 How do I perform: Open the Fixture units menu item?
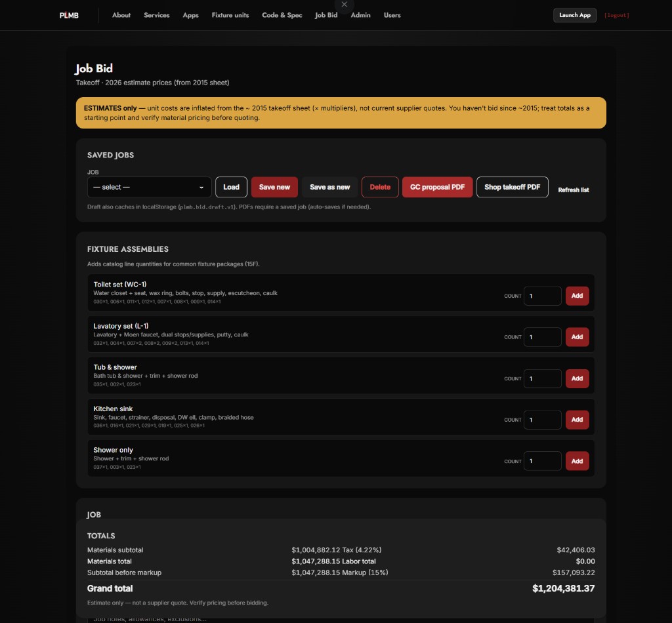230,15
